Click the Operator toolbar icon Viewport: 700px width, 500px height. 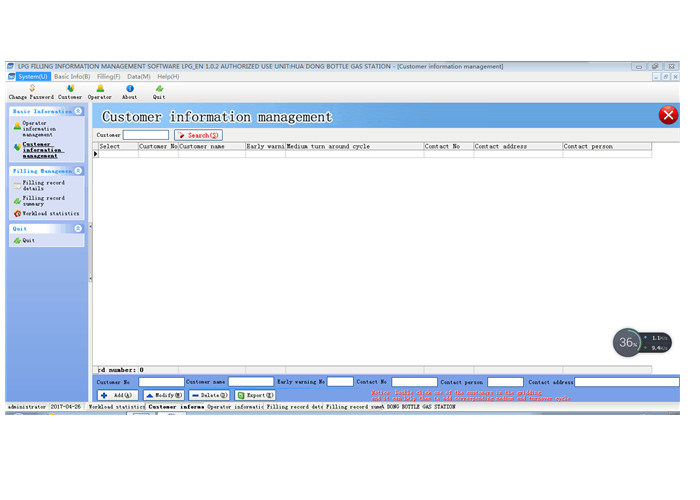(100, 89)
